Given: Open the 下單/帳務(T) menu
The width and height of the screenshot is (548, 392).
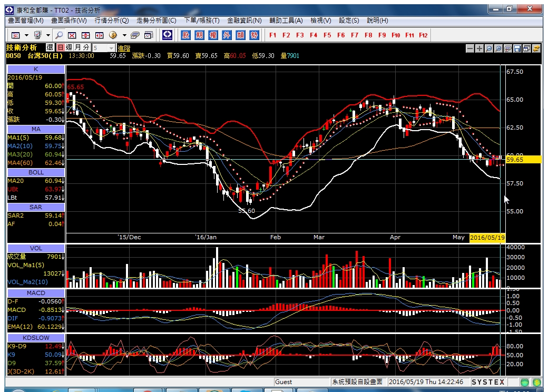Looking at the screenshot, I should coord(202,21).
